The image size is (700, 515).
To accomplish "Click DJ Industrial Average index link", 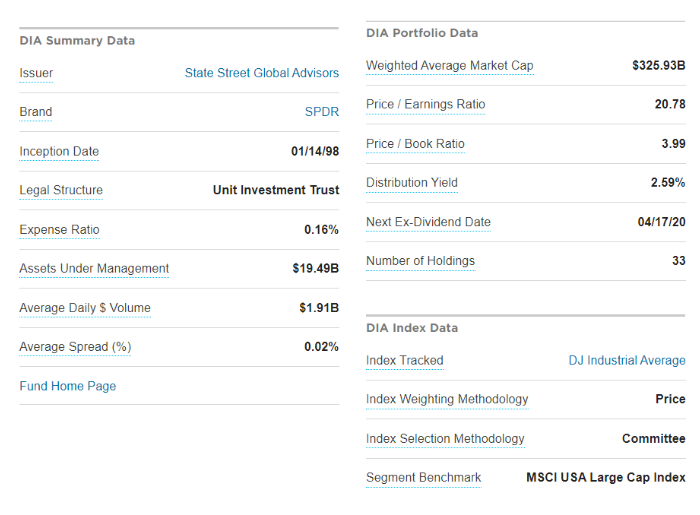I will (626, 360).
